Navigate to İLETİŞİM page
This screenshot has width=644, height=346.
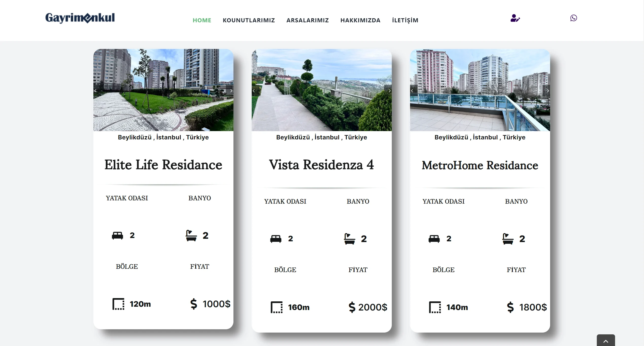point(405,20)
